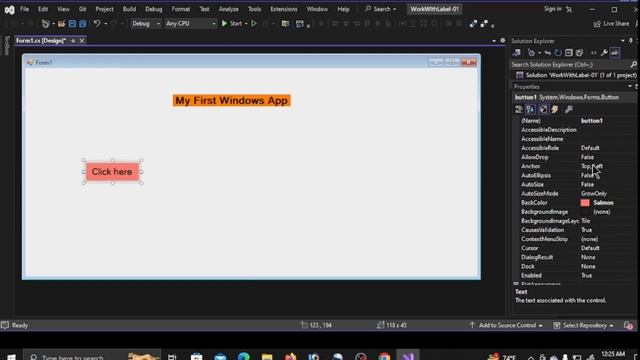Viewport: 640px width, 360px height.
Task: Toggle Show All Files in Solution Explorer
Action: tap(579, 53)
